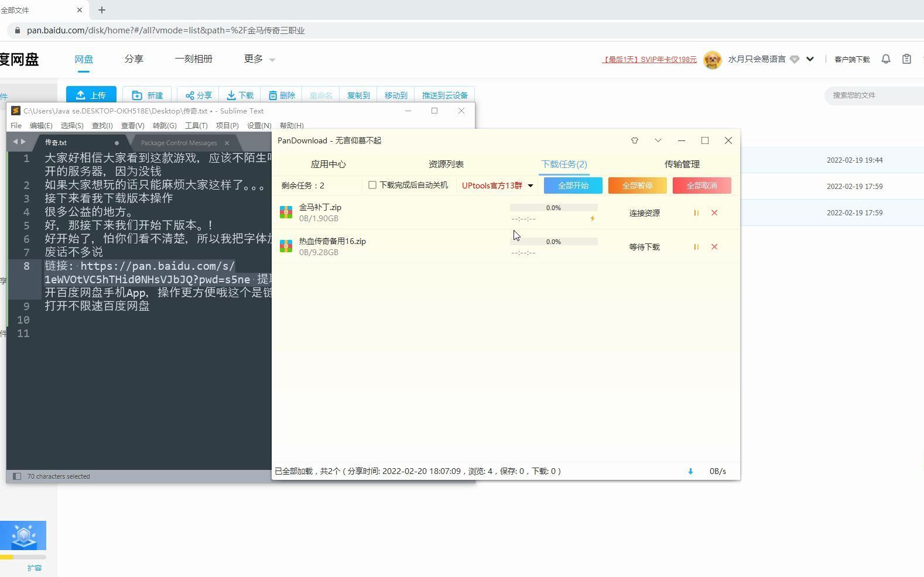924x577 pixels.
Task: Click the 热血传奇备用16.zip progress bar
Action: [554, 242]
